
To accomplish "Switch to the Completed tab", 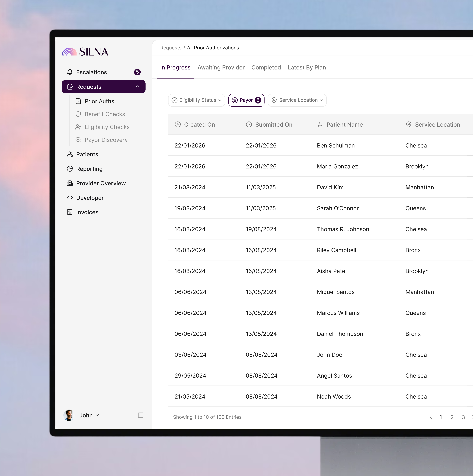I will (x=266, y=68).
